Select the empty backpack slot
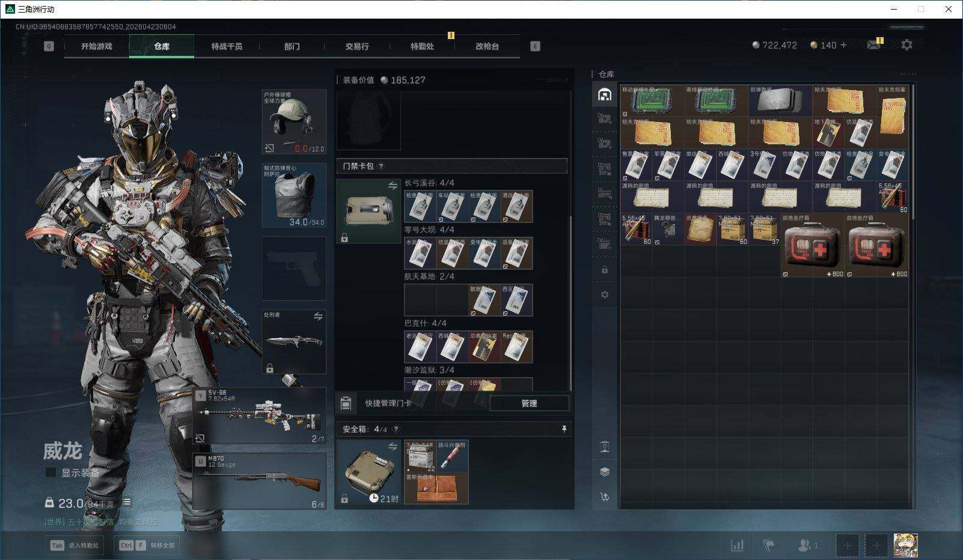This screenshot has width=963, height=560. click(x=368, y=120)
